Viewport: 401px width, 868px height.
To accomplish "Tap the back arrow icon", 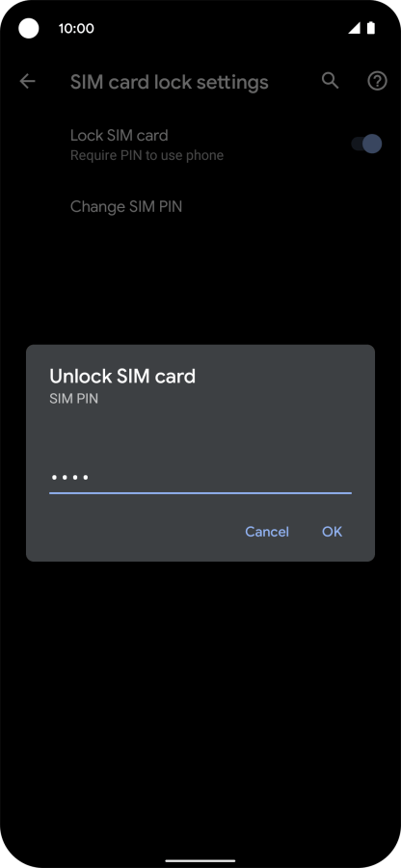I will [27, 82].
